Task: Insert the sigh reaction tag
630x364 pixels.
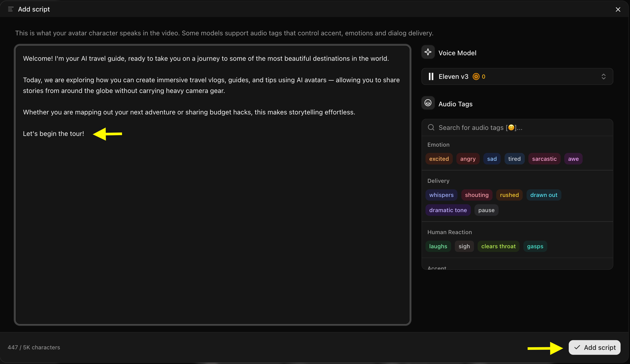Action: (464, 246)
